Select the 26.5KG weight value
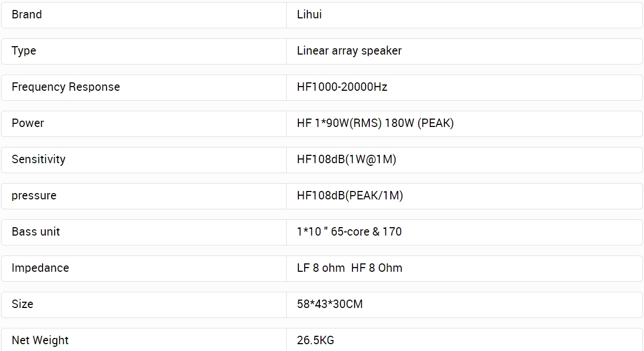 point(315,340)
